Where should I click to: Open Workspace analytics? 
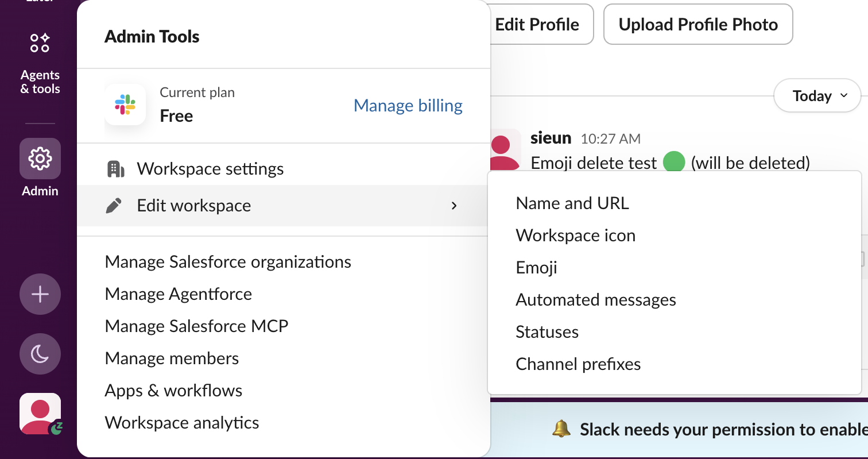click(x=284, y=423)
